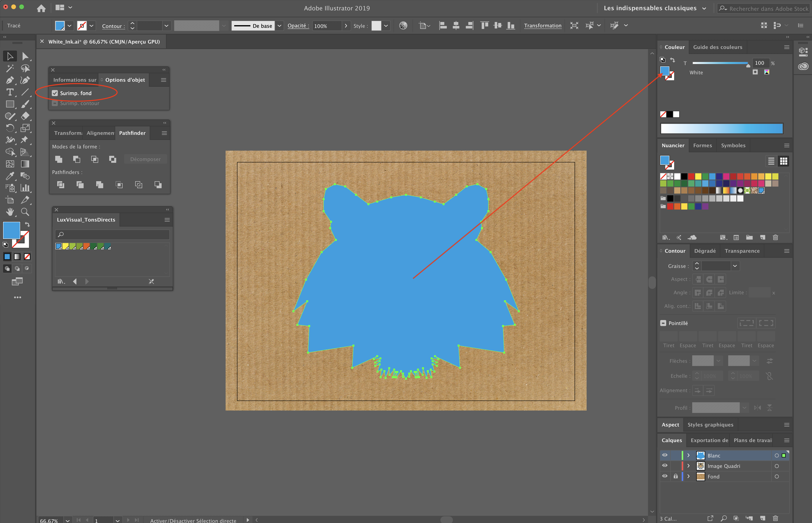Image resolution: width=812 pixels, height=523 pixels.
Task: Select the Zoom tool
Action: 25,212
